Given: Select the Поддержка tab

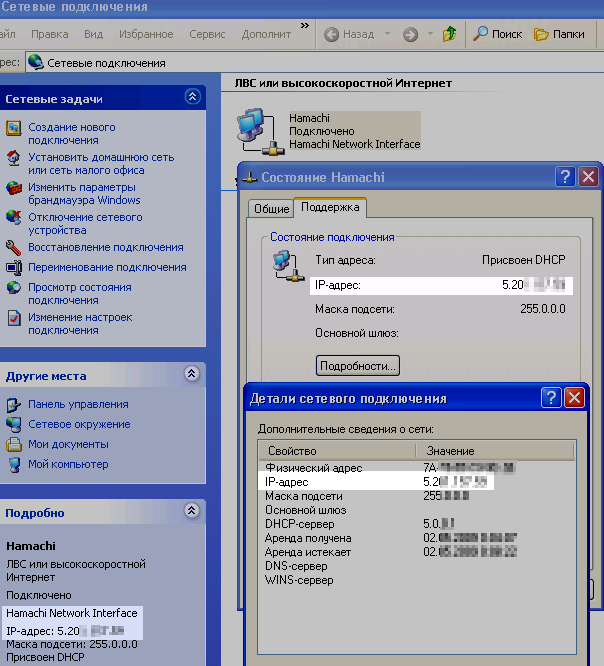Looking at the screenshot, I should coord(330,207).
